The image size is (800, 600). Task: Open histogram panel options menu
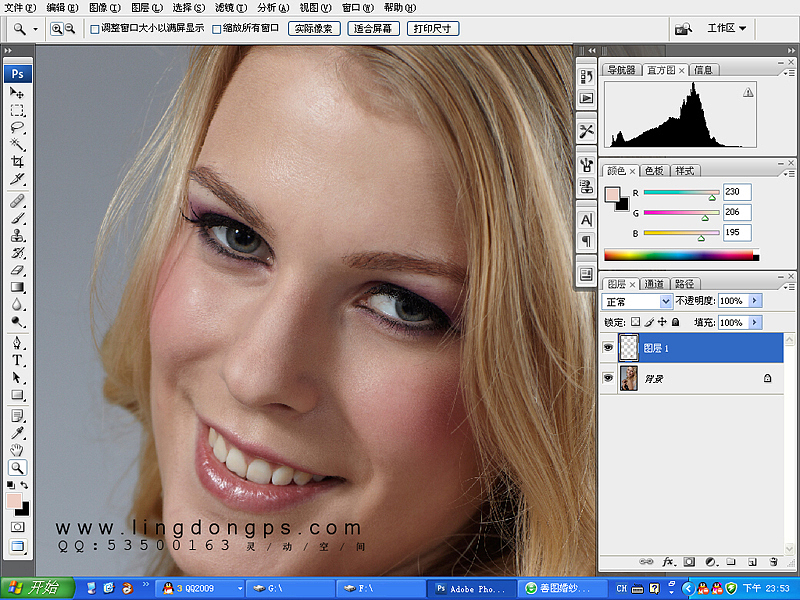coord(788,73)
